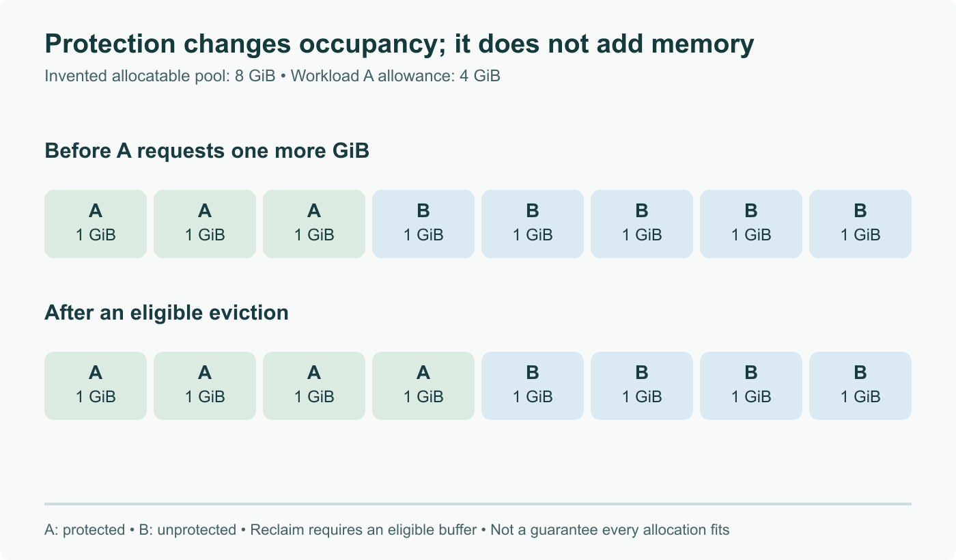Click the footer legend "A: protected" text
Screen dimensions: 956x560
[85, 530]
